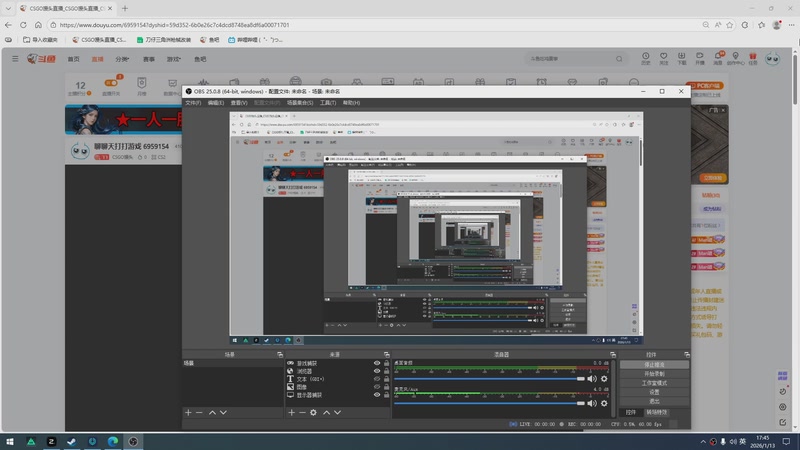
Task: Toggle visibility of 浏览器 source
Action: 377,371
